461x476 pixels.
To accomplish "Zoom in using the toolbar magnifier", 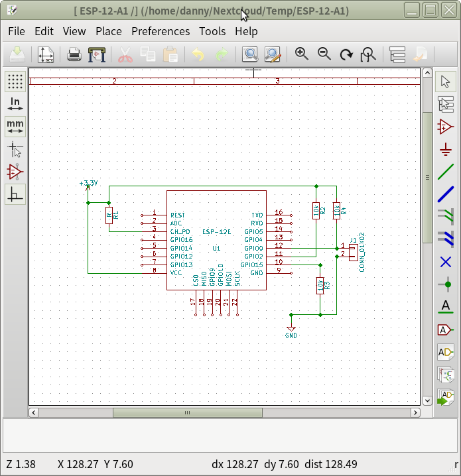I will pyautogui.click(x=302, y=54).
